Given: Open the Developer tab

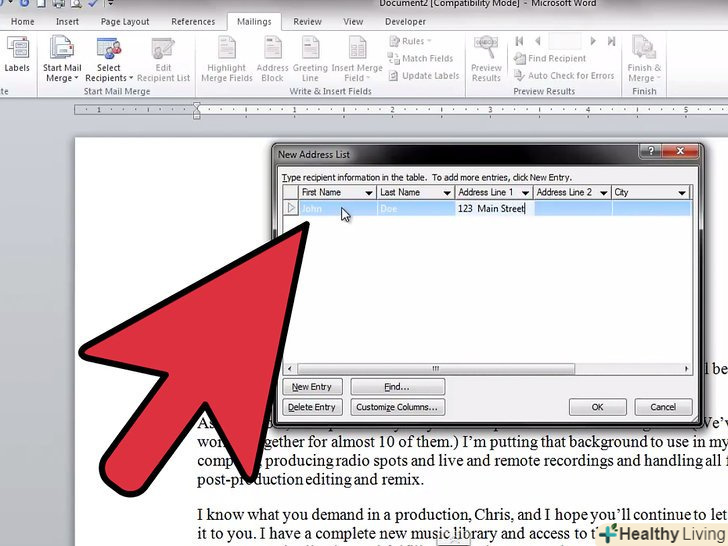Looking at the screenshot, I should point(405,22).
